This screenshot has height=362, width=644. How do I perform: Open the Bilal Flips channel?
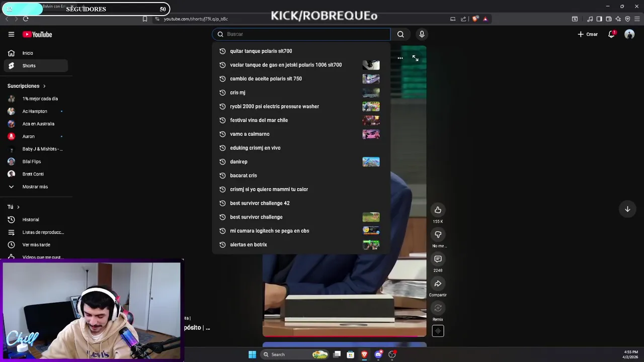[36, 161]
